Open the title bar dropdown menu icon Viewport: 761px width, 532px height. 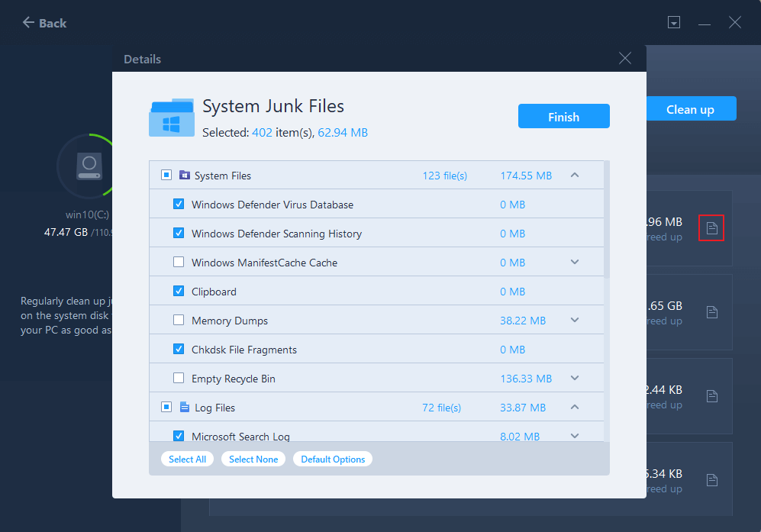[x=674, y=22]
